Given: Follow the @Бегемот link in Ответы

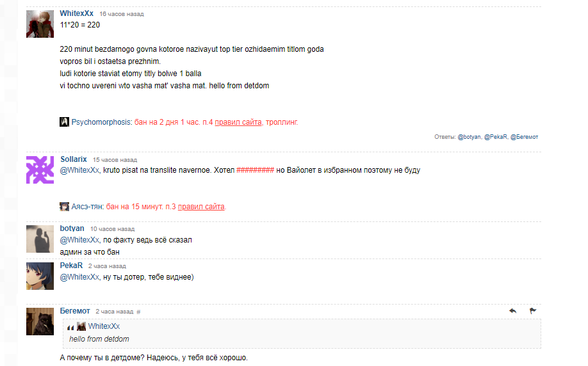Looking at the screenshot, I should [524, 137].
